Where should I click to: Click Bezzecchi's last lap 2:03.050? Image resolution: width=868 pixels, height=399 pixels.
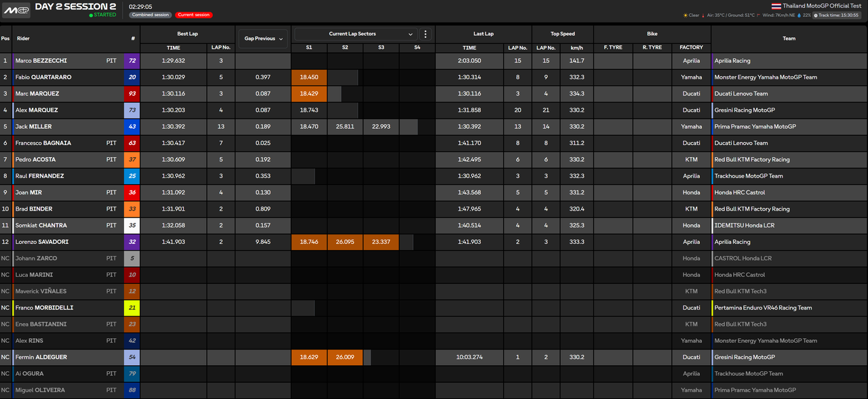tap(469, 61)
